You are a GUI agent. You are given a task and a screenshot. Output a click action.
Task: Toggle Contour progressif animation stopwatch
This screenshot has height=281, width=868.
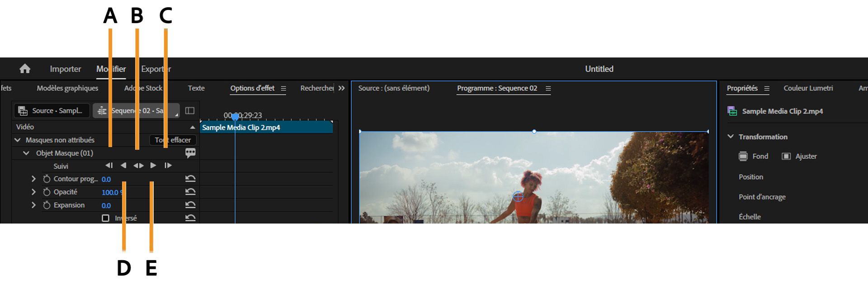pyautogui.click(x=47, y=179)
